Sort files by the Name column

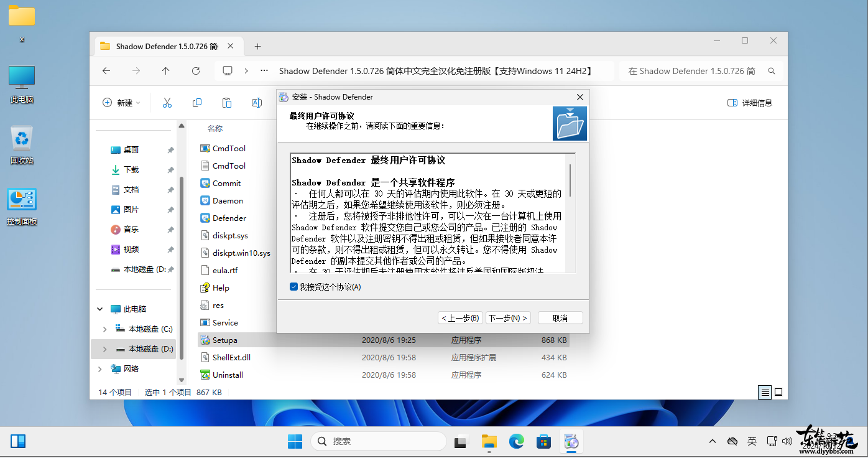(215, 128)
